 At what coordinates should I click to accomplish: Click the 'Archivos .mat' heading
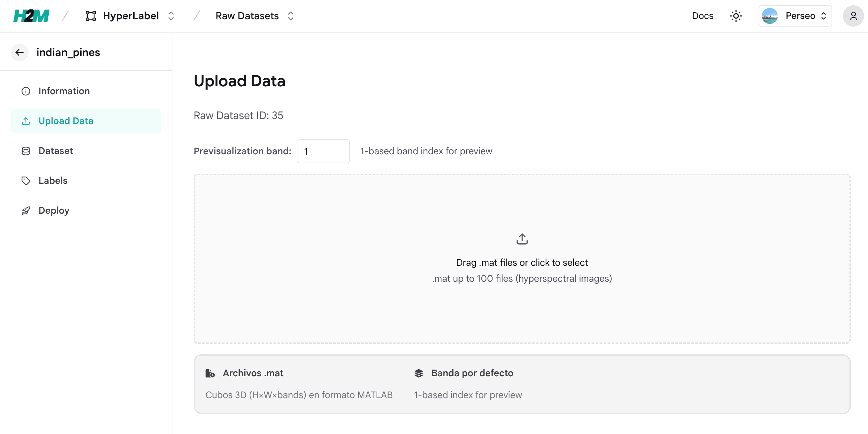pos(253,373)
